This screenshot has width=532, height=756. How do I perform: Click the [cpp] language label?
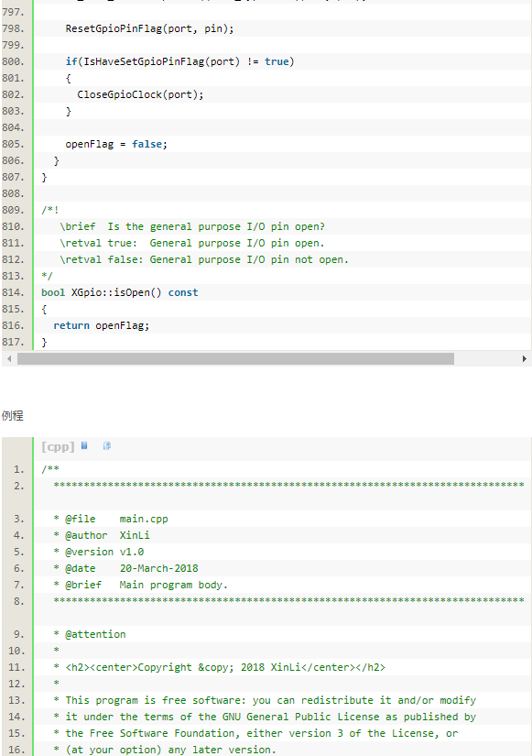pos(58,446)
